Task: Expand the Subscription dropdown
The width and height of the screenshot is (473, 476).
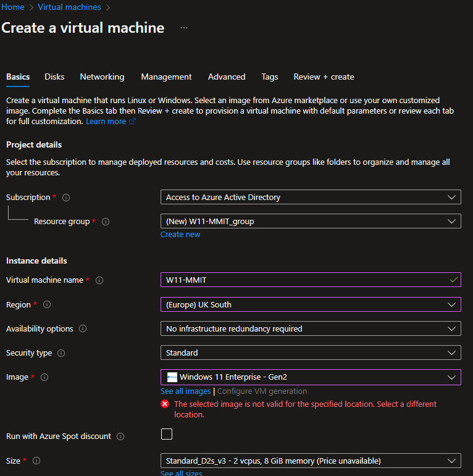Action: pos(311,198)
